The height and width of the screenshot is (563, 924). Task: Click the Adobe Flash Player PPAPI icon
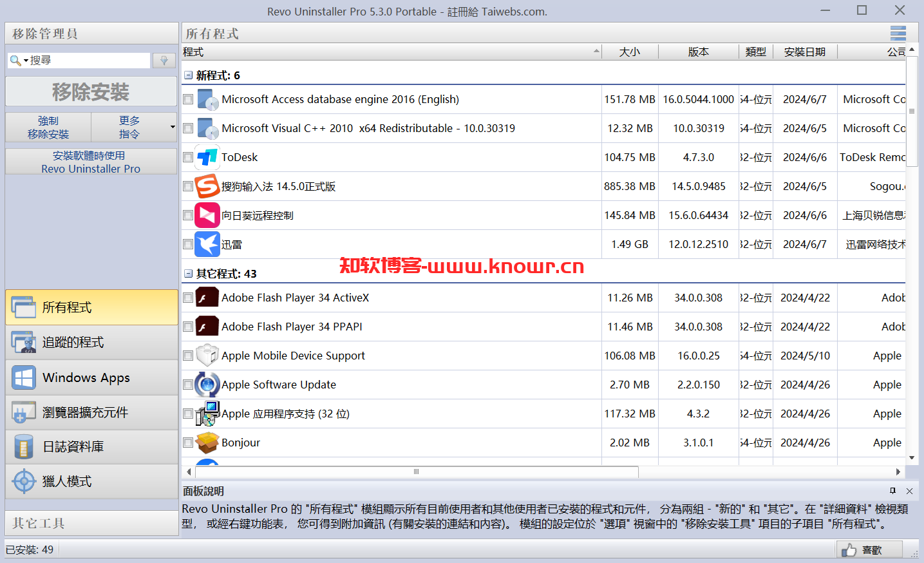pos(207,327)
